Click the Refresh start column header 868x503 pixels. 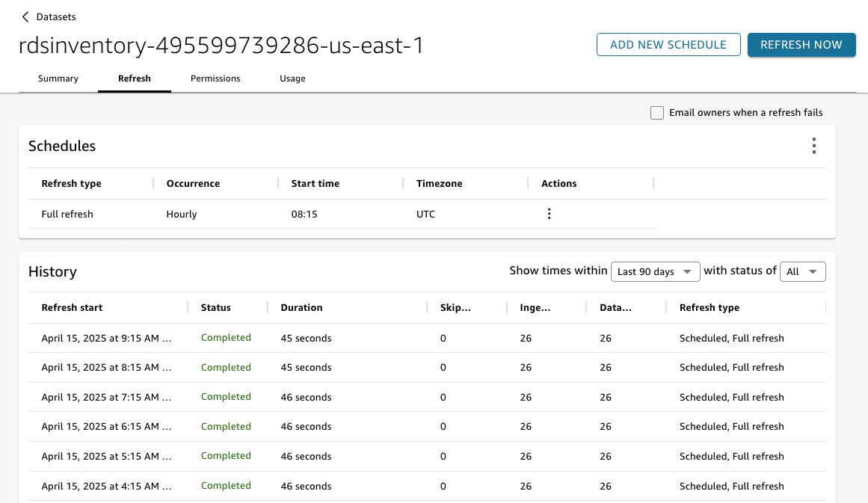(x=72, y=307)
